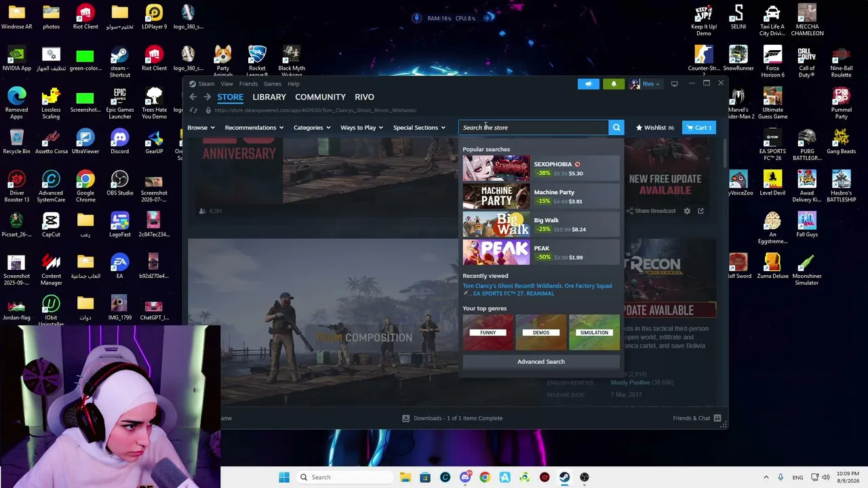Viewport: 868px width, 488px height.
Task: Choose the DEMOS genre tile
Action: (x=541, y=333)
